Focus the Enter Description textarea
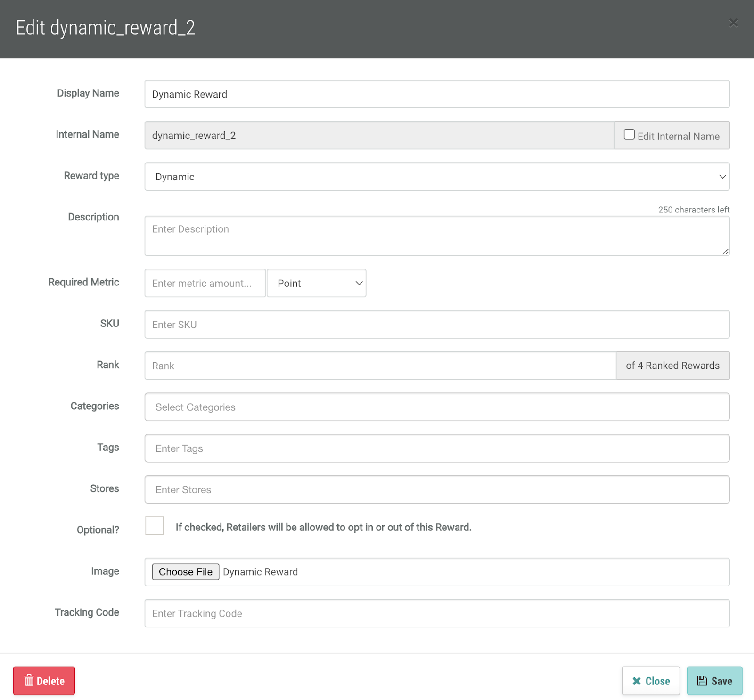Image resolution: width=754 pixels, height=700 pixels. [x=437, y=236]
